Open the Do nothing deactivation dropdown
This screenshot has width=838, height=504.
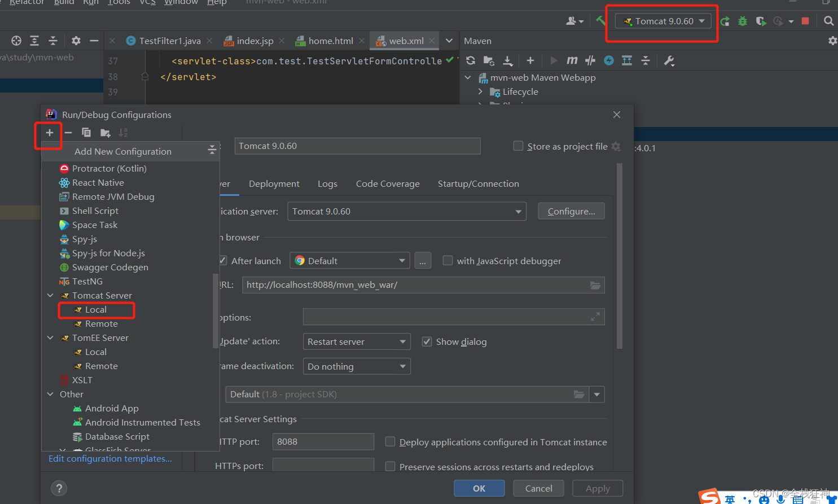[357, 367]
